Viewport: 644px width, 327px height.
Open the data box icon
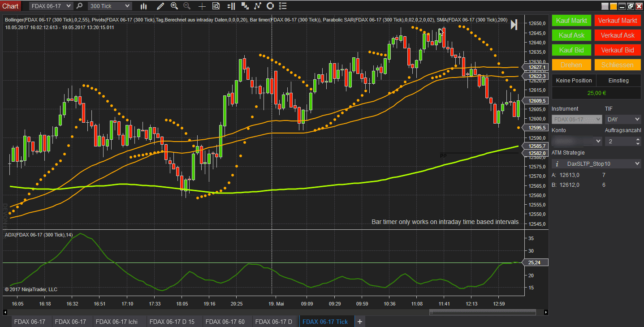click(216, 6)
